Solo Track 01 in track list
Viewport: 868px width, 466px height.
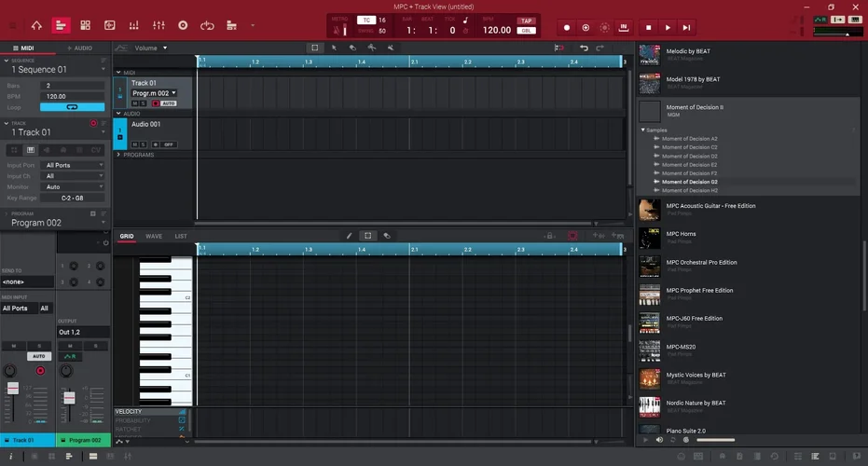[x=143, y=103]
